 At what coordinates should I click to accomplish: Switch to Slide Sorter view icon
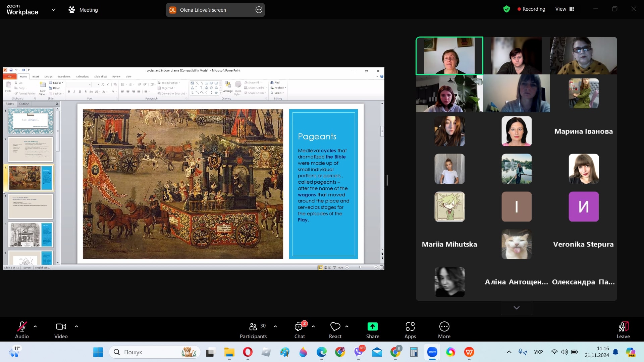(325, 267)
